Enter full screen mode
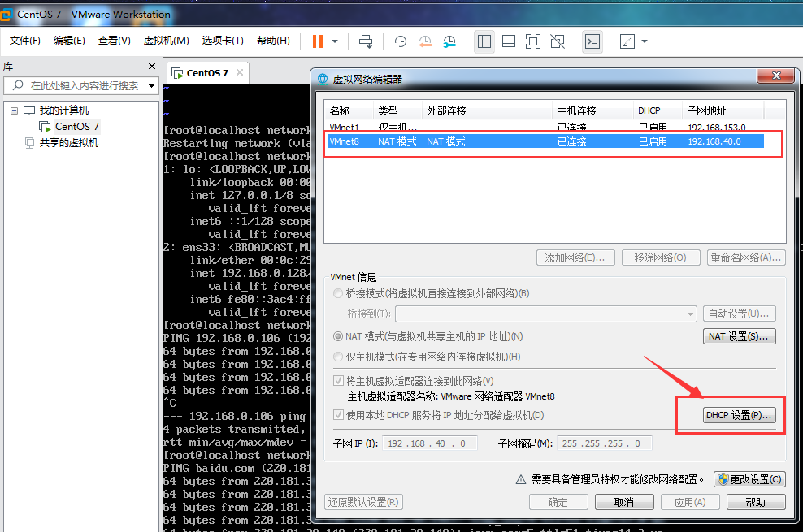Viewport: 803px width, 532px height. coord(533,41)
